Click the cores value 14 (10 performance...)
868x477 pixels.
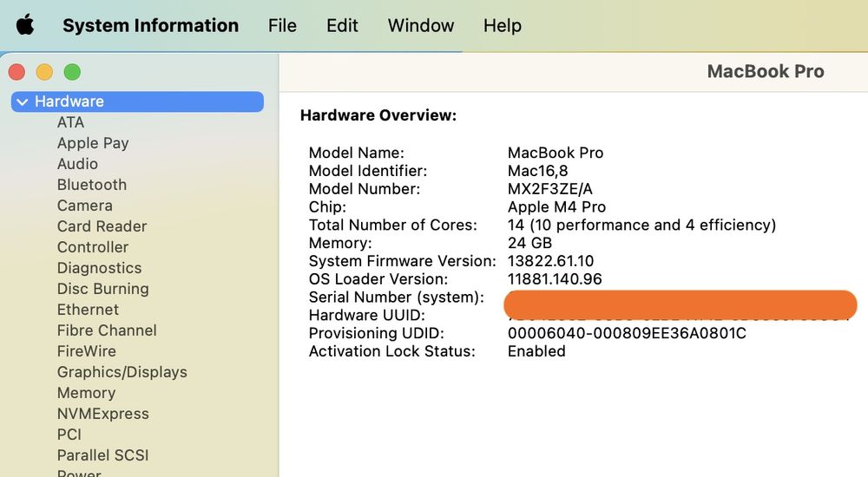[x=641, y=225]
